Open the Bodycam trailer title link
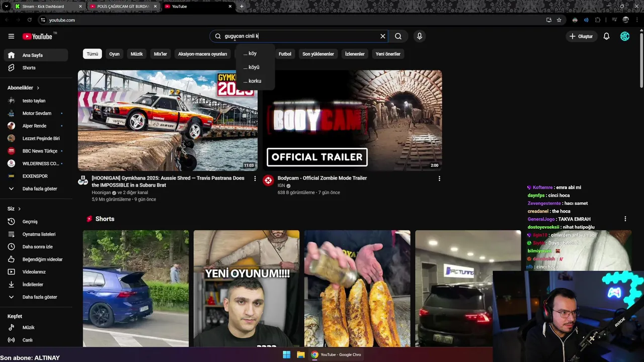644x362 pixels. [x=322, y=178]
